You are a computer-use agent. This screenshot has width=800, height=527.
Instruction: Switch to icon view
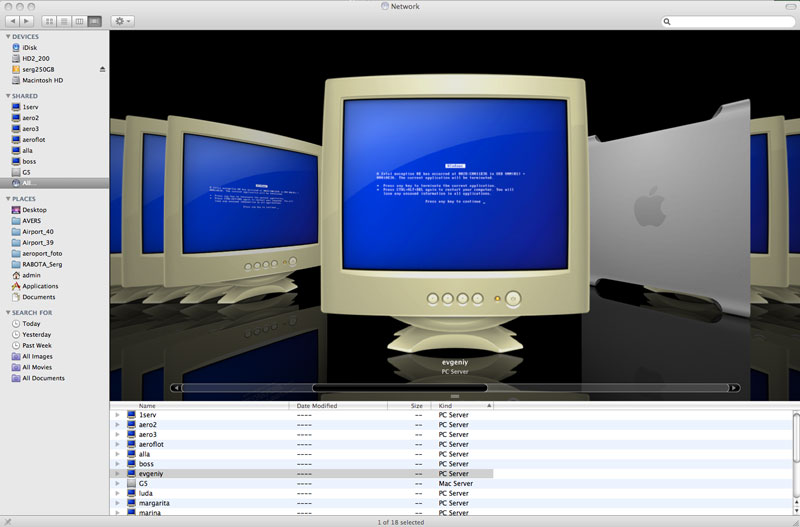coord(49,21)
